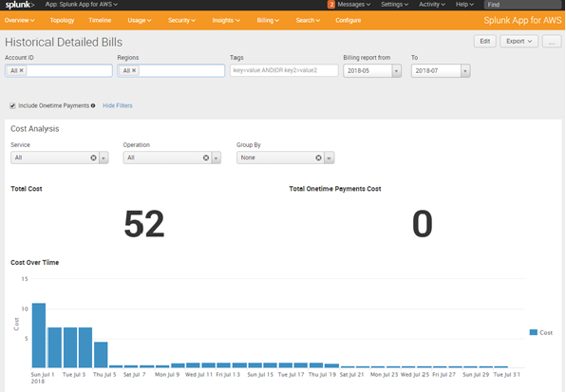The width and height of the screenshot is (566, 392).
Task: Click the Total Onetime Payments Cost value 0
Action: click(423, 224)
